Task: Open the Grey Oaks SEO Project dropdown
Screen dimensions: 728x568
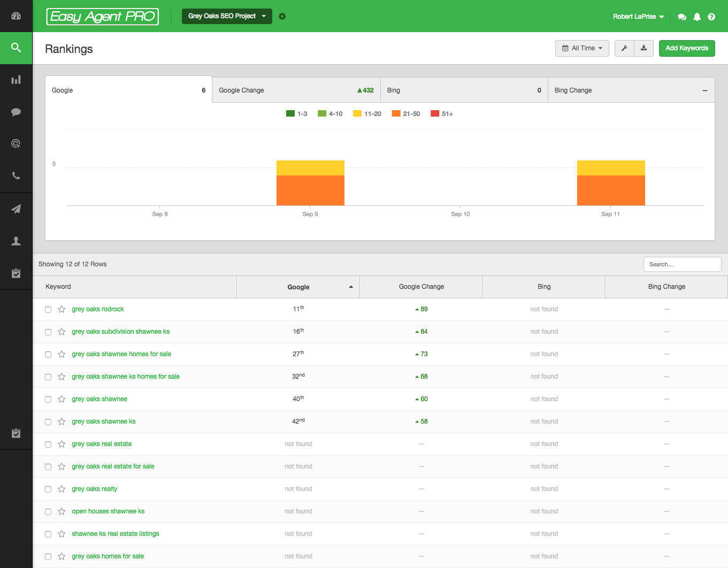Action: click(227, 16)
